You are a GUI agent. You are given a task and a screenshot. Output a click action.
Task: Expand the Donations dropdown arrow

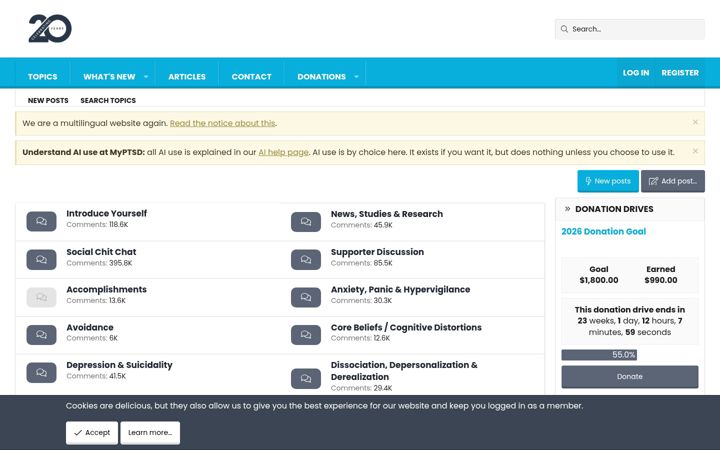click(x=356, y=77)
